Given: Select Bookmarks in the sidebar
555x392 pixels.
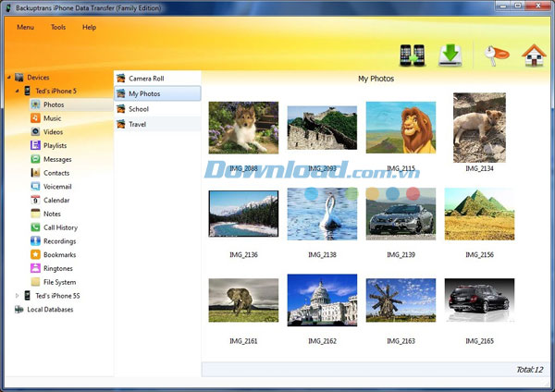Looking at the screenshot, I should (x=59, y=254).
